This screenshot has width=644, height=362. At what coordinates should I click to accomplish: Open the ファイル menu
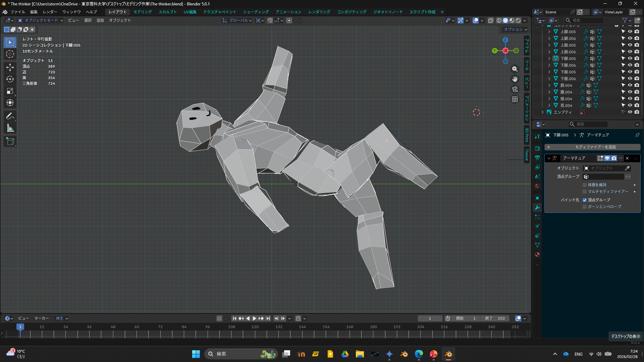tap(17, 12)
